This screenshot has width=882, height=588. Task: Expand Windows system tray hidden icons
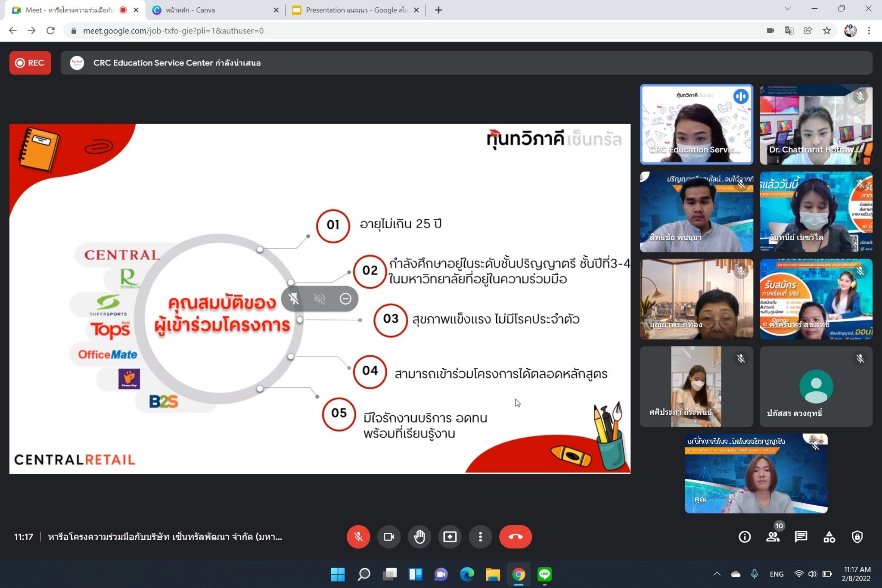click(x=717, y=574)
